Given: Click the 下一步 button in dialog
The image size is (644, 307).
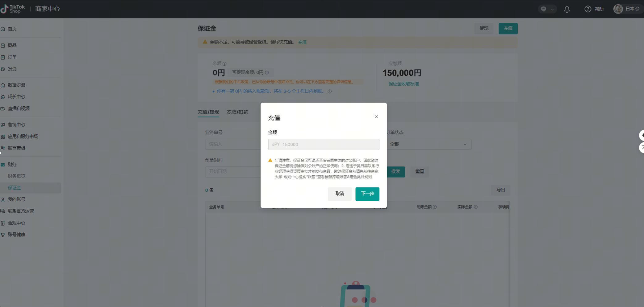Looking at the screenshot, I should (367, 194).
